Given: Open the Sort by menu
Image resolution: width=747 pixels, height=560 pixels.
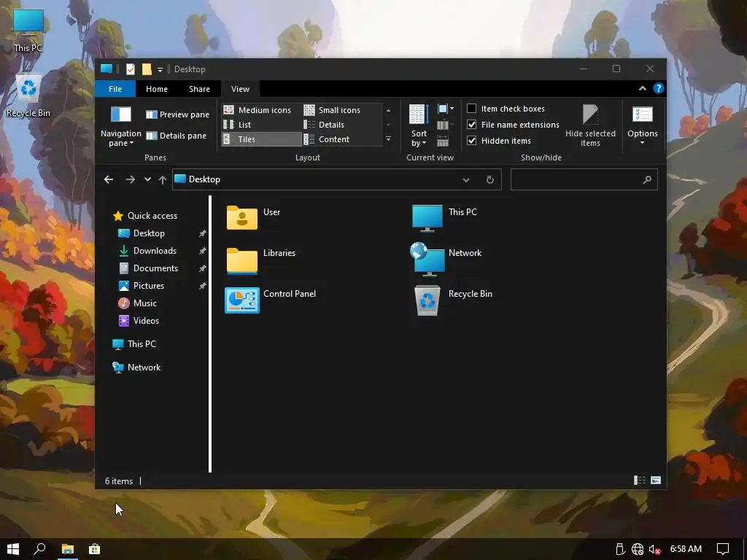Looking at the screenshot, I should click(419, 125).
